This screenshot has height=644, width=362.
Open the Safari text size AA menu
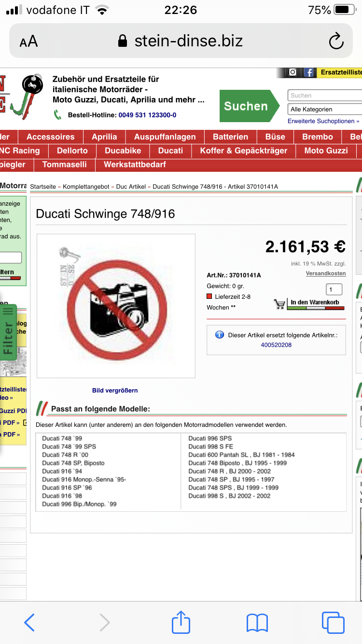[28, 42]
